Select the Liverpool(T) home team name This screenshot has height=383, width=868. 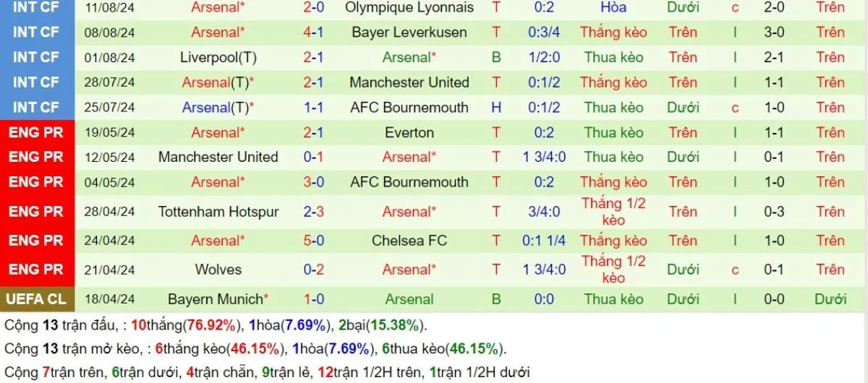218,58
